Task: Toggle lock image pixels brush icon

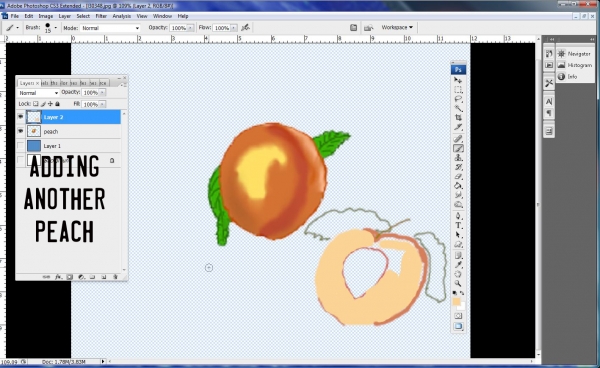Action: (43, 104)
